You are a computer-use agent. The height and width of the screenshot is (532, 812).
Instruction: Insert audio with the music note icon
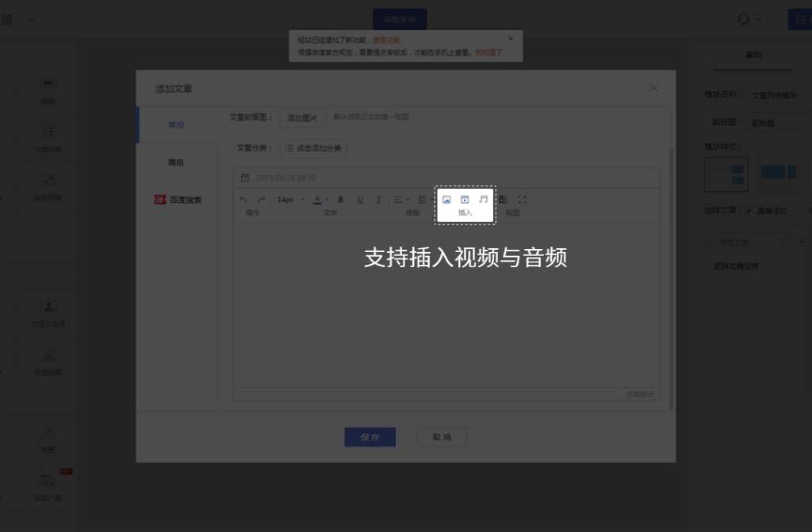(483, 200)
